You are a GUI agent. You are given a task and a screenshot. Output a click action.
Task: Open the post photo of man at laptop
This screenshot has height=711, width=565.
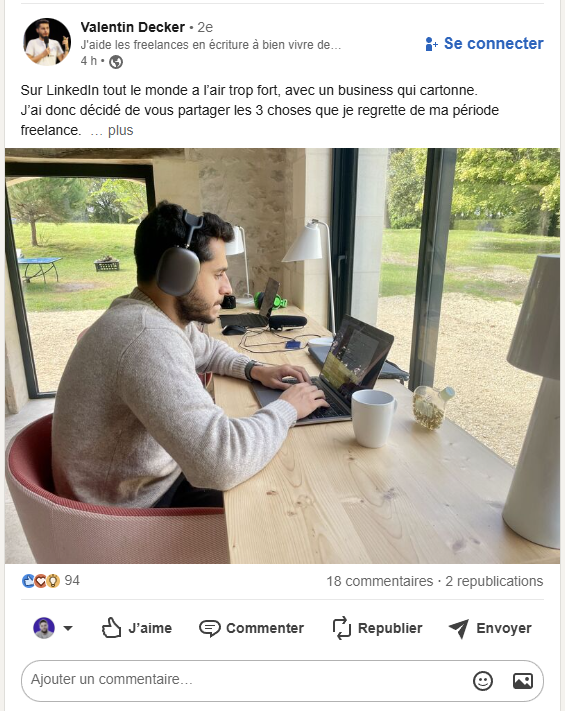282,356
